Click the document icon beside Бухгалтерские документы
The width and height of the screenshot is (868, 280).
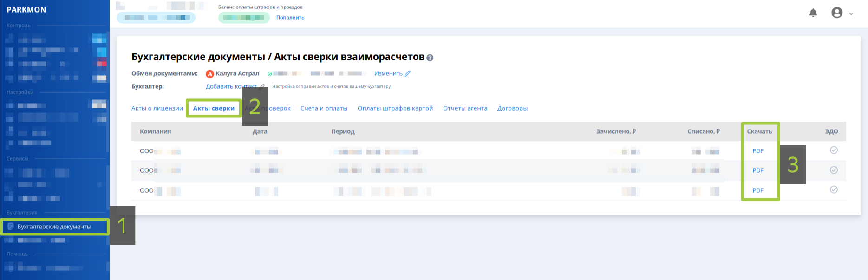[11, 227]
